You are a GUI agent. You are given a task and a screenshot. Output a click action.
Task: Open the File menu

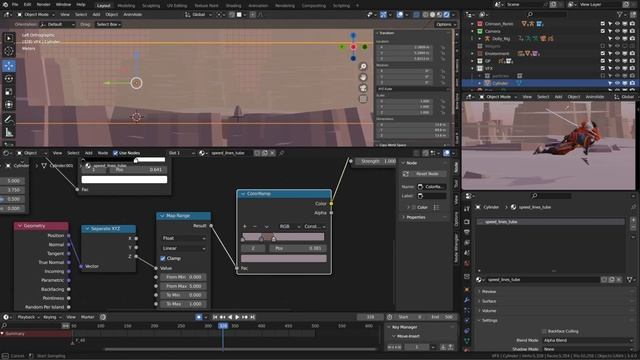15,4
